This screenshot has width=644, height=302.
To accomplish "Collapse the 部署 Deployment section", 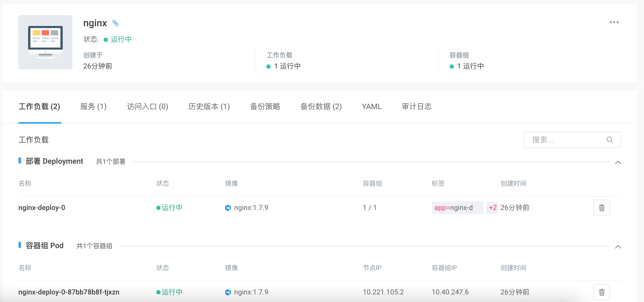I will [x=618, y=162].
